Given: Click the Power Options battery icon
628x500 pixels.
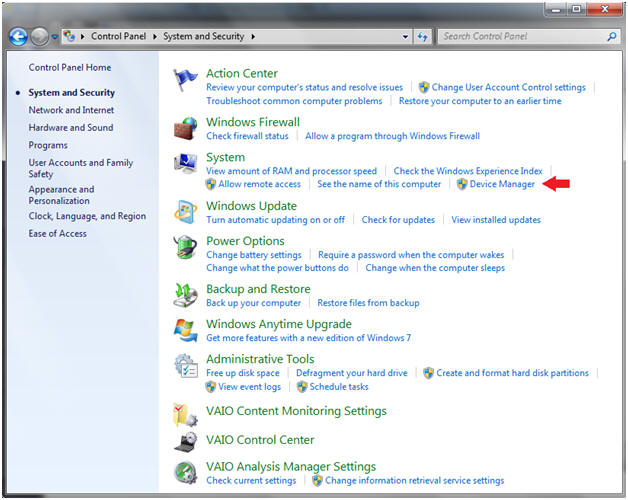Looking at the screenshot, I should tap(185, 247).
